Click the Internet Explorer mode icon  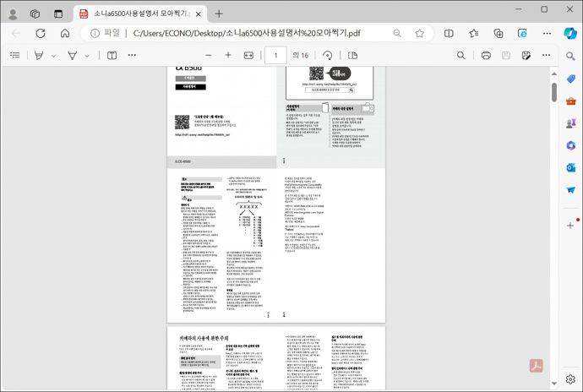522,34
